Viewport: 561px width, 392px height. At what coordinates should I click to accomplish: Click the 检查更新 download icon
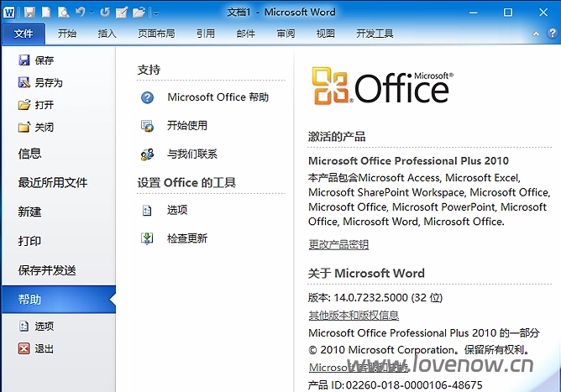pyautogui.click(x=147, y=238)
